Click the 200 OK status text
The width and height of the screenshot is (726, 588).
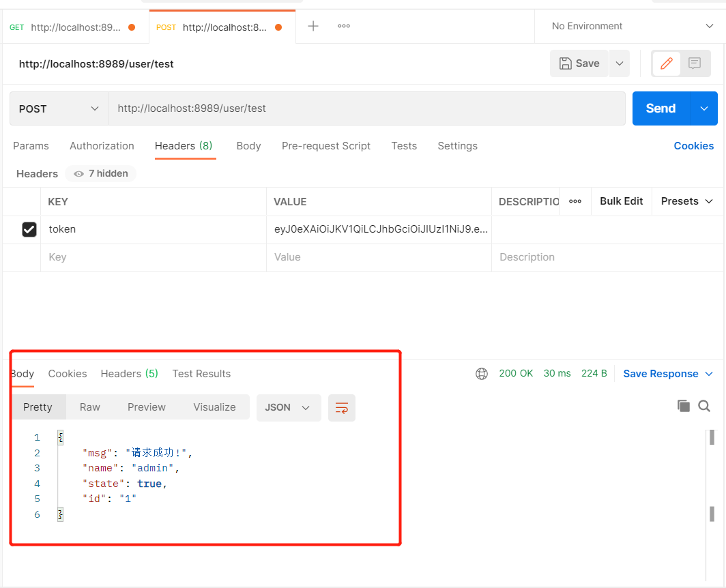[x=516, y=373]
